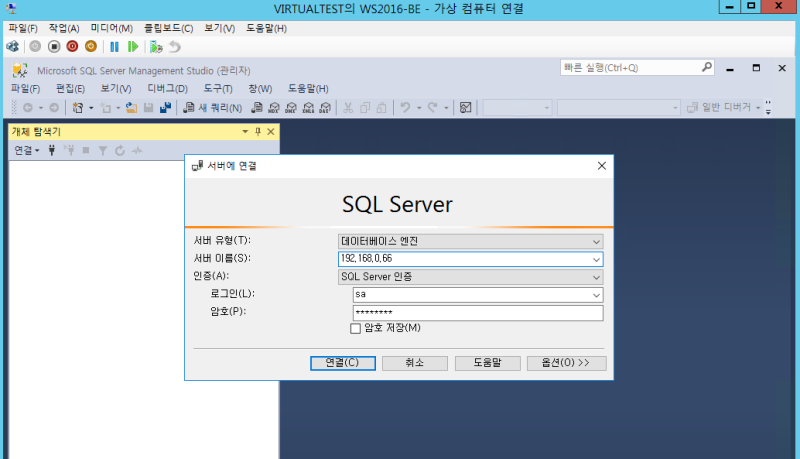Open Object Explorer window position dropdown
This screenshot has width=800, height=459.
pyautogui.click(x=245, y=132)
